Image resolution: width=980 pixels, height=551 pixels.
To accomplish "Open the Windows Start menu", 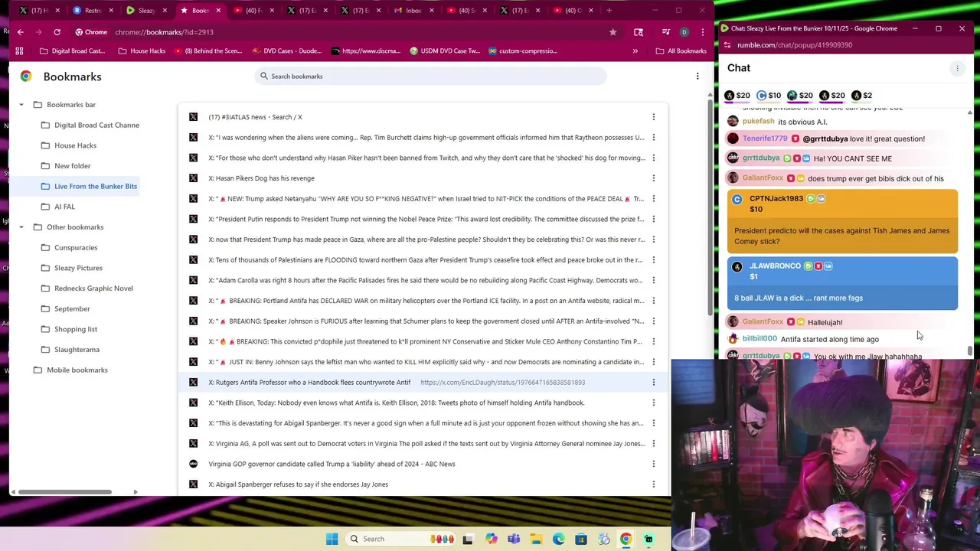I will point(332,539).
